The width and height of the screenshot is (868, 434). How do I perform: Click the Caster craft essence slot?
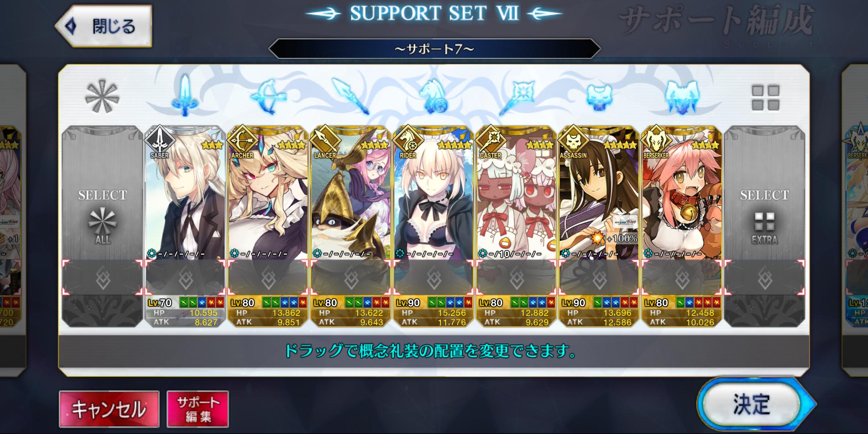[516, 277]
